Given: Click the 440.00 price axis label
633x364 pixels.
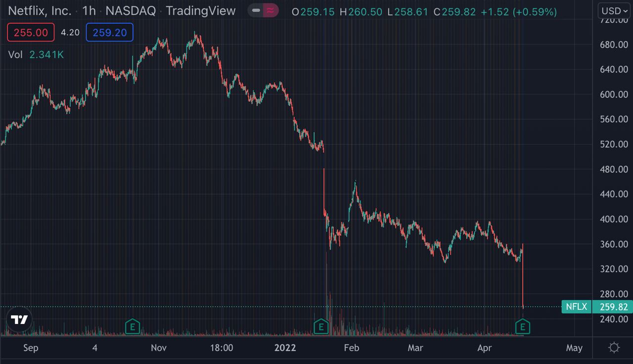Looking at the screenshot, I should point(613,194).
